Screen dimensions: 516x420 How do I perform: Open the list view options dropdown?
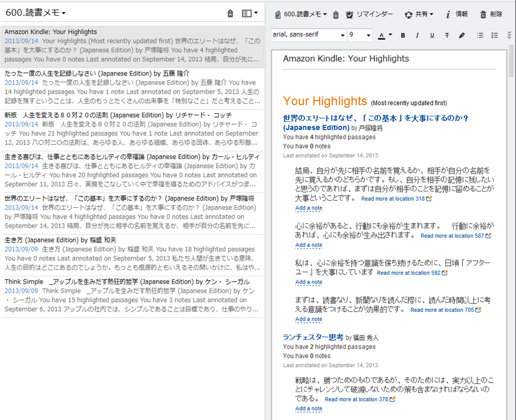[250, 13]
